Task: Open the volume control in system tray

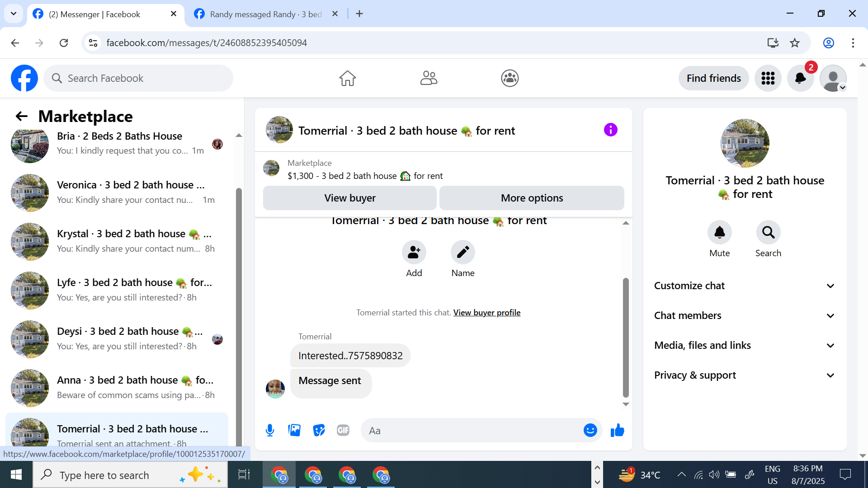Action: tap(714, 474)
